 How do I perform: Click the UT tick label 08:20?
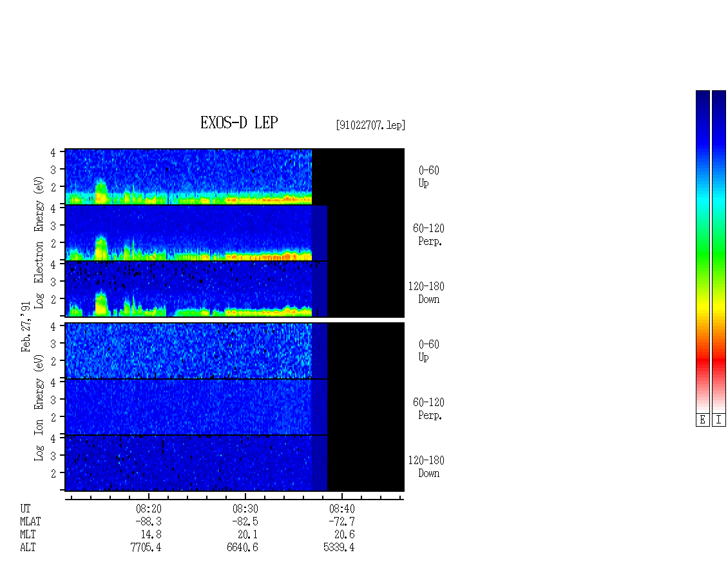pos(149,509)
